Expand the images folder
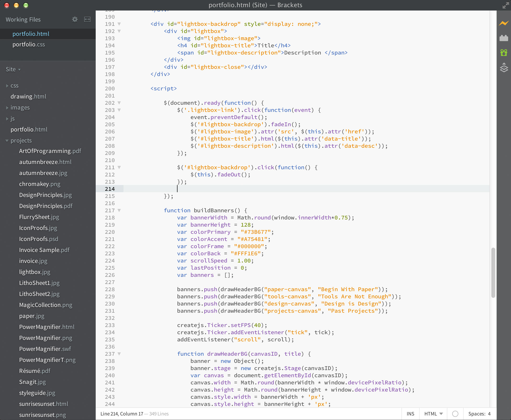Image resolution: width=511 pixels, height=420 pixels. (x=20, y=108)
